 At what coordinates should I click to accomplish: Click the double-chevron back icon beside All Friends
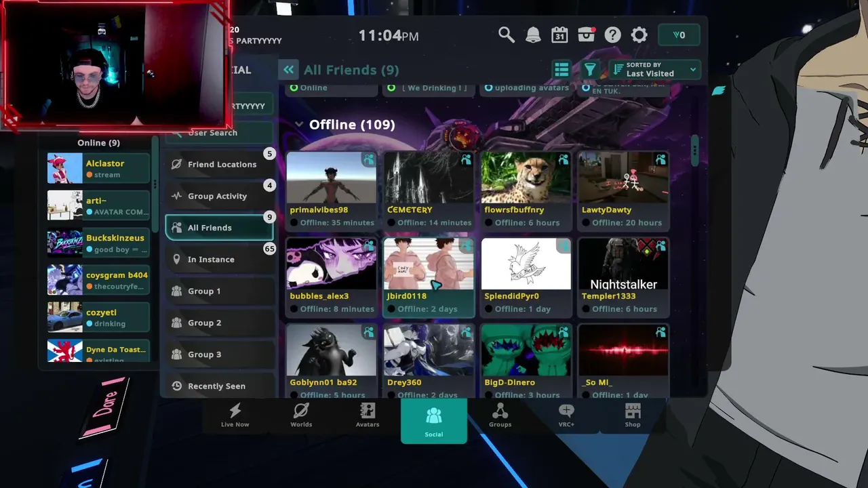[289, 69]
